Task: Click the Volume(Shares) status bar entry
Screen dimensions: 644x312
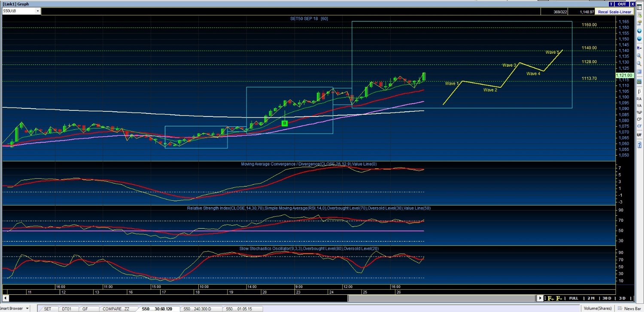Action: coord(598,309)
